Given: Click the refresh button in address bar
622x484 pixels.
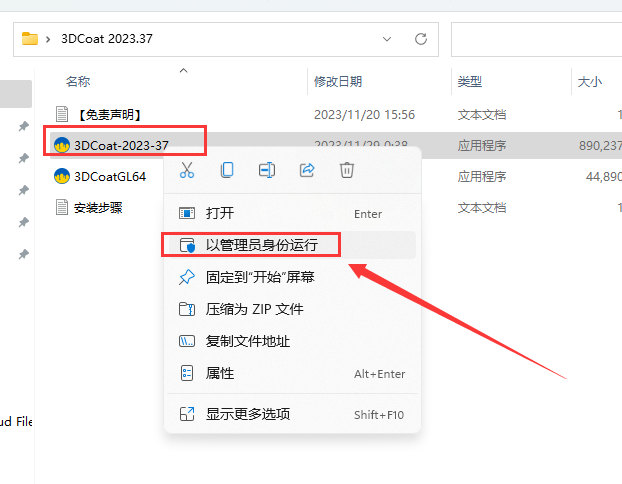Looking at the screenshot, I should click(x=421, y=39).
